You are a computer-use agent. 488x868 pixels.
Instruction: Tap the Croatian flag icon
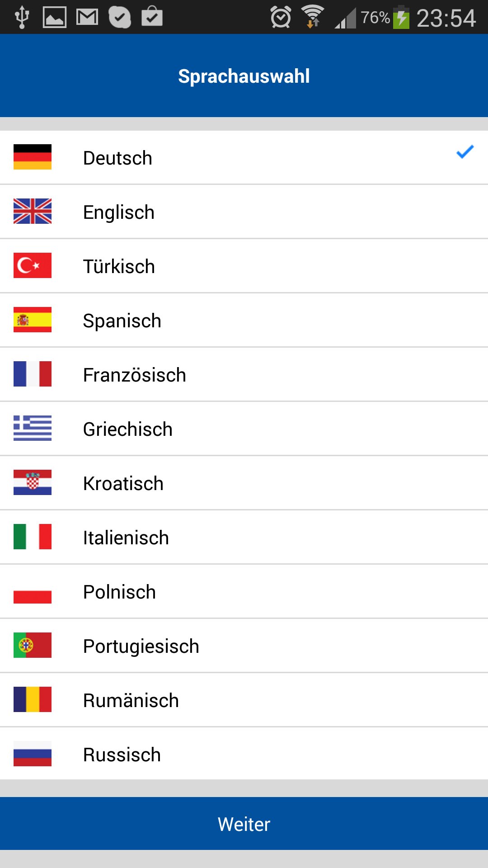pyautogui.click(x=33, y=482)
